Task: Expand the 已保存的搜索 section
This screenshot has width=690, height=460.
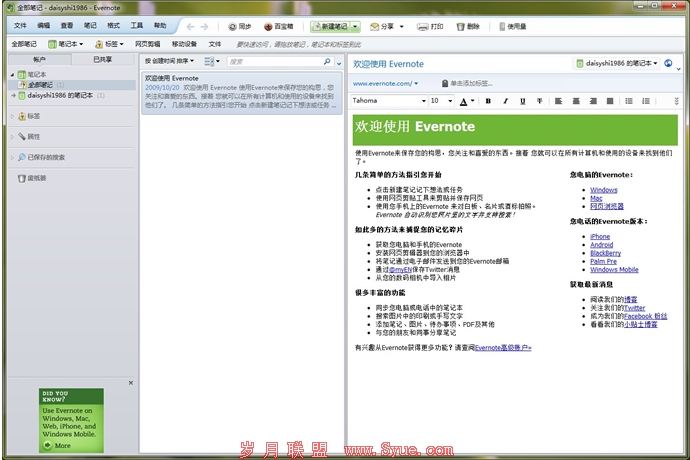Action: pyautogui.click(x=12, y=157)
